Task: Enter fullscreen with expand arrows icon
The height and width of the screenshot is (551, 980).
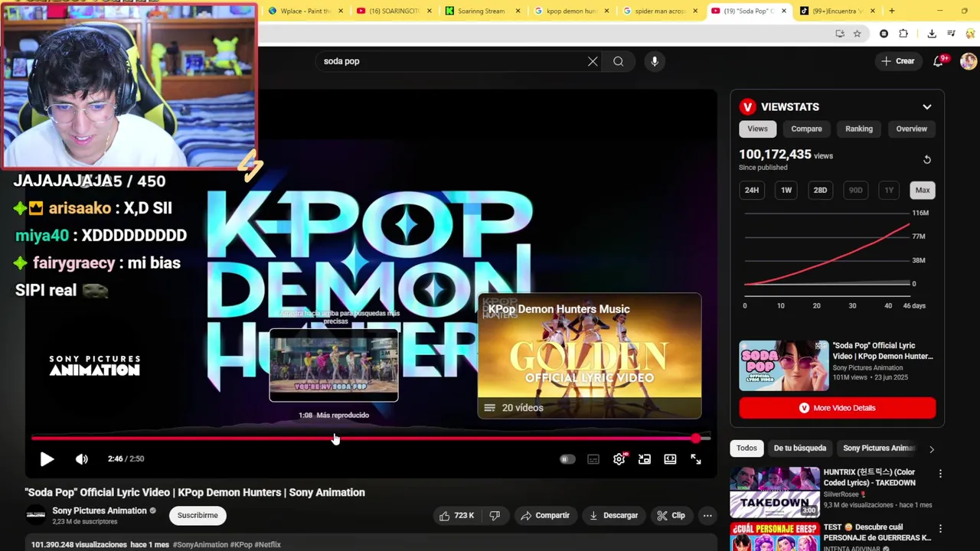Action: [x=696, y=459]
